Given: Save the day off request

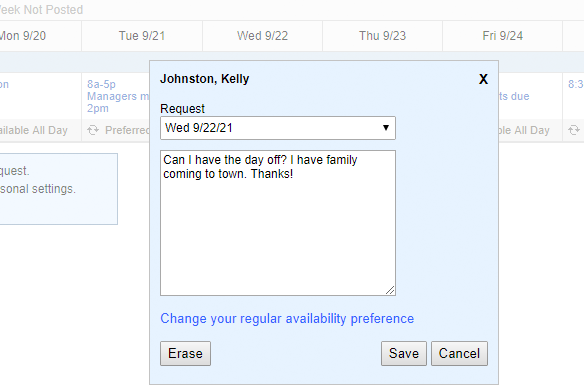Looking at the screenshot, I should pos(404,353).
